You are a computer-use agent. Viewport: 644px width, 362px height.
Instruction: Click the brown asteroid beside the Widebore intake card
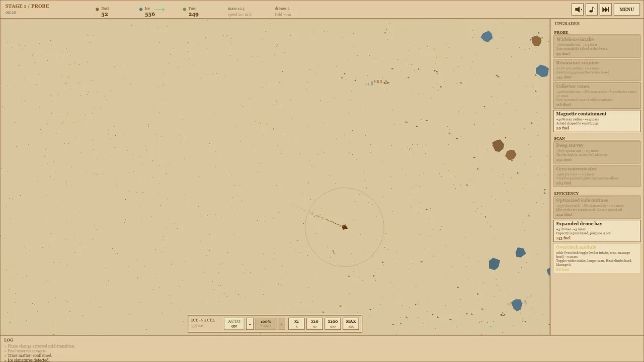click(x=536, y=41)
